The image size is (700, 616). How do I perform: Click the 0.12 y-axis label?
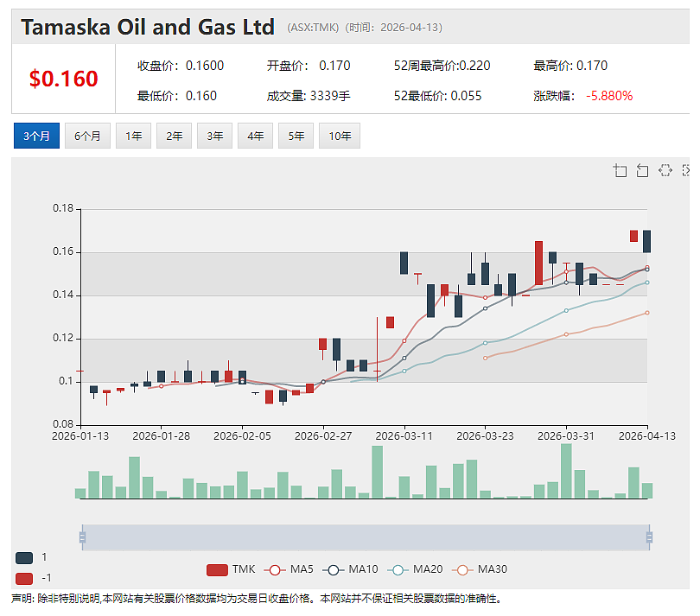point(63,338)
